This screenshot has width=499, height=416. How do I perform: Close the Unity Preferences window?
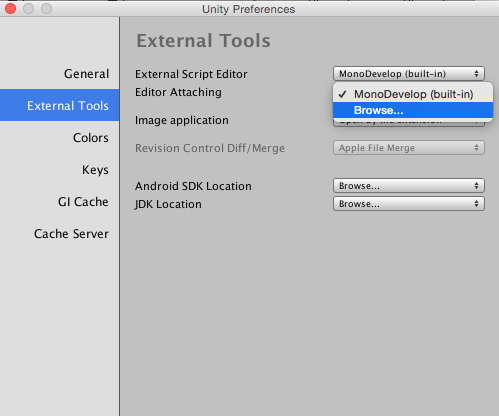tap(10, 9)
